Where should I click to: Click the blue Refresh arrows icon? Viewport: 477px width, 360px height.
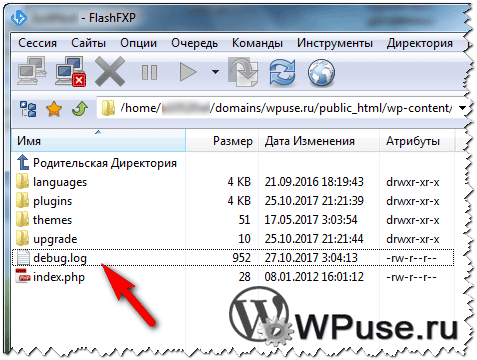coord(282,71)
